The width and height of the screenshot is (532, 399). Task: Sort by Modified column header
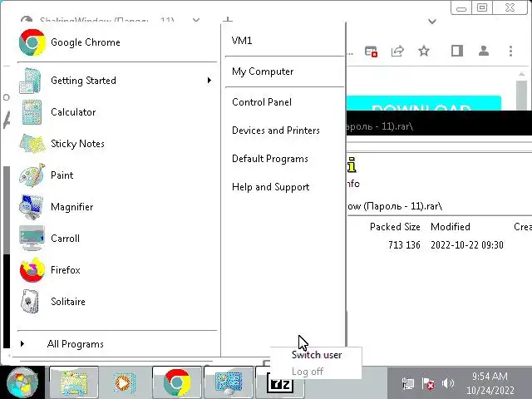(x=451, y=227)
